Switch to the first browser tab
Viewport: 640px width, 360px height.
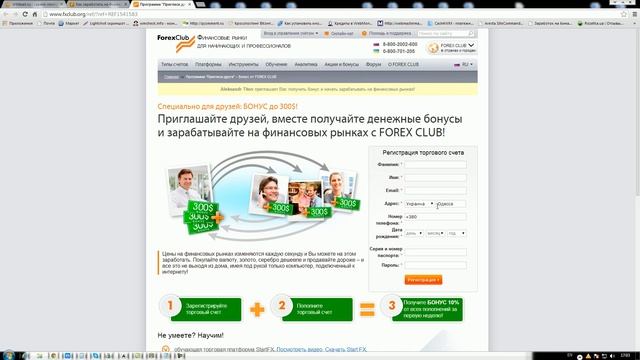coord(33,4)
